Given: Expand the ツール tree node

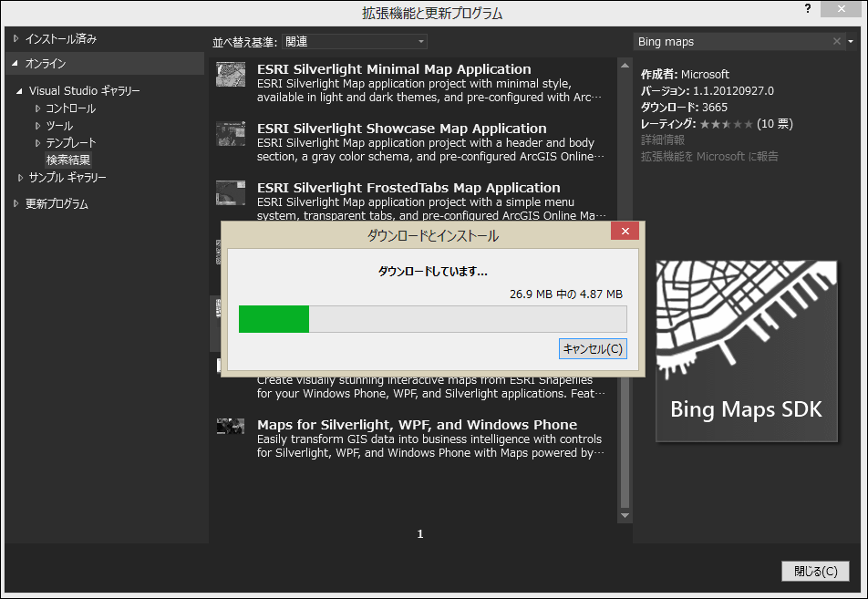Looking at the screenshot, I should point(37,126).
